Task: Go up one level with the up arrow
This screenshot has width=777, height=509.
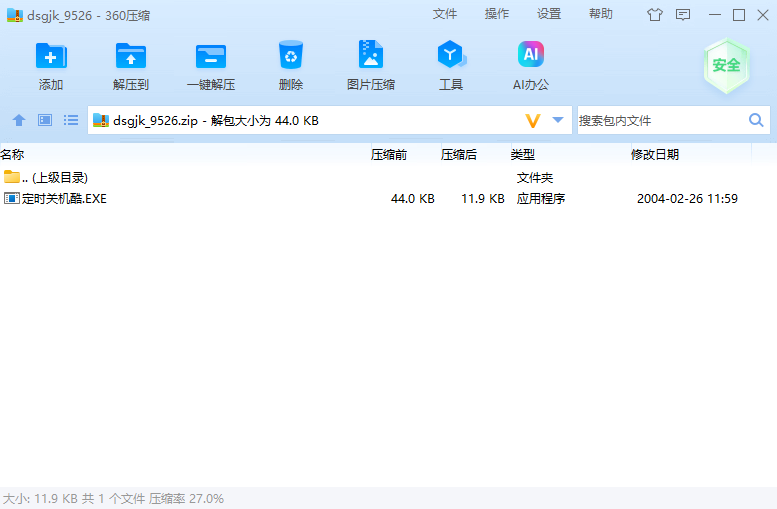Action: tap(19, 120)
